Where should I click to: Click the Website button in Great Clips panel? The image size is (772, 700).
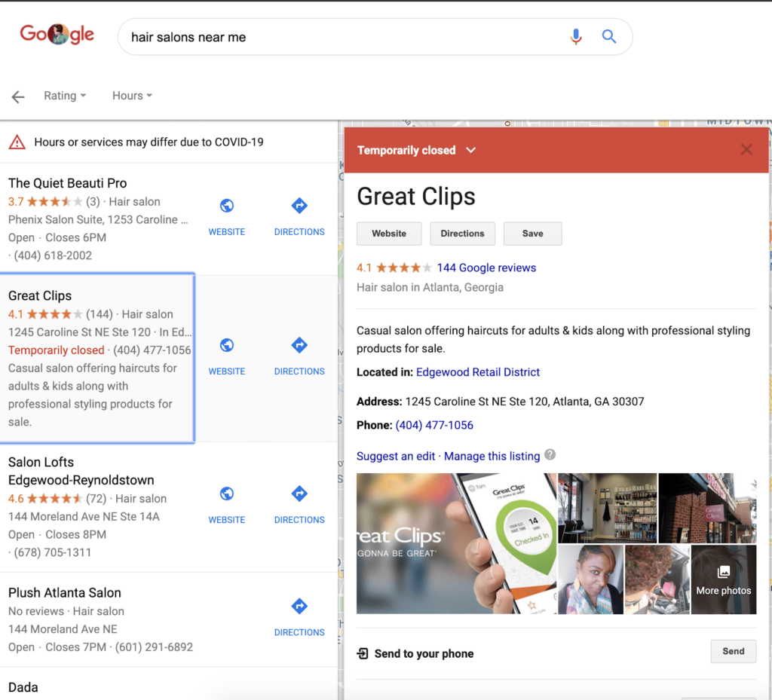tap(389, 233)
